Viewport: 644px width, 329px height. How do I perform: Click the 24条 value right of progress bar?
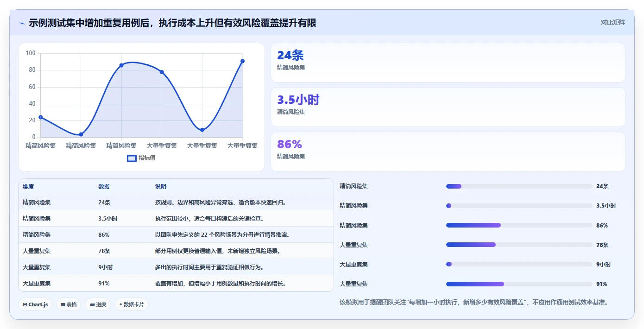point(602,186)
